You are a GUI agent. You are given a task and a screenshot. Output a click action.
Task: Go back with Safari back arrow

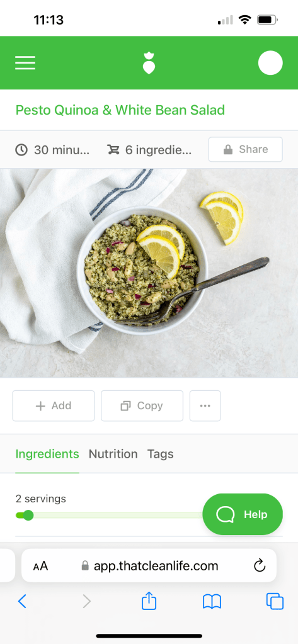click(x=22, y=601)
